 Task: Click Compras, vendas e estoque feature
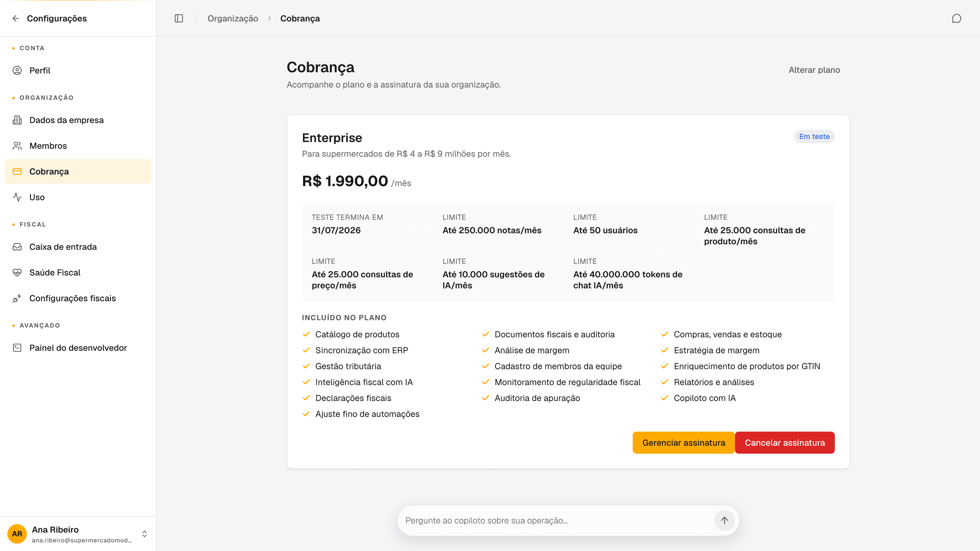tap(728, 334)
